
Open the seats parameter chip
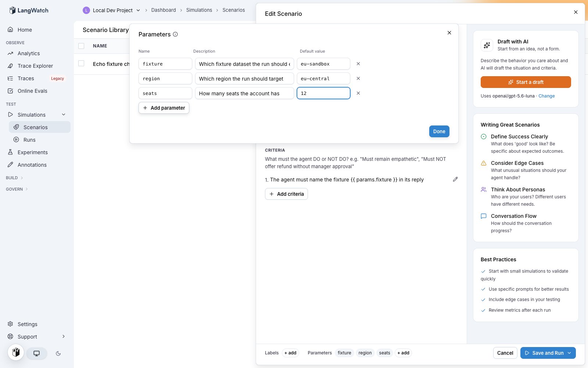384,353
